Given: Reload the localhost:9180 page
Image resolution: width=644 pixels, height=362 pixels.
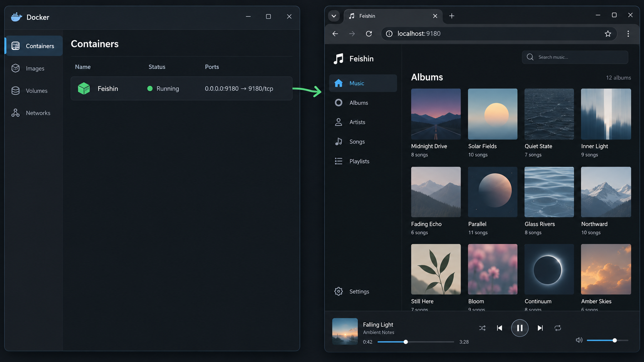Looking at the screenshot, I should coord(369,34).
